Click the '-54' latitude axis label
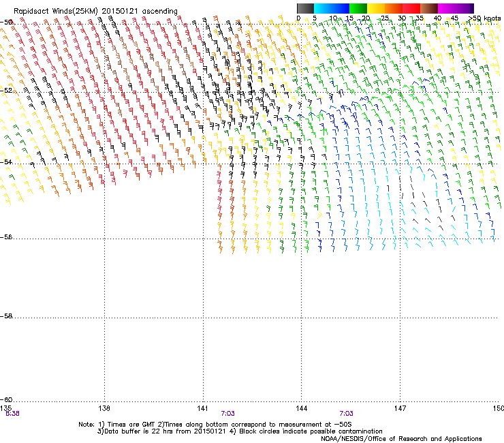 (6, 162)
